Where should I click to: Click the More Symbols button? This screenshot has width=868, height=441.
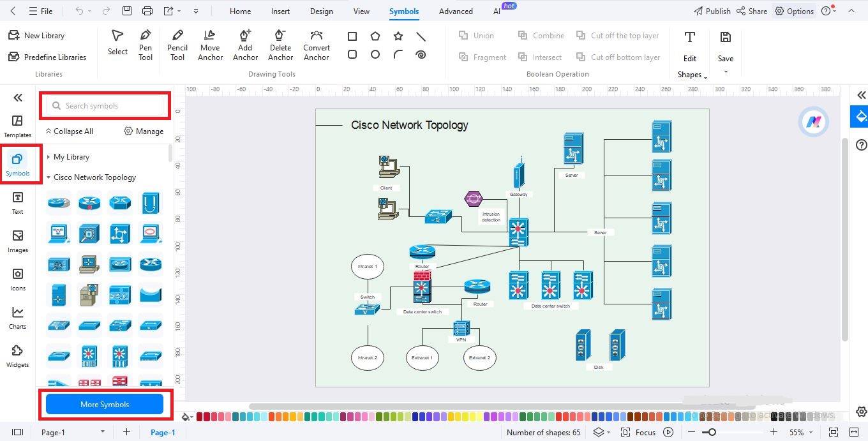pyautogui.click(x=105, y=404)
